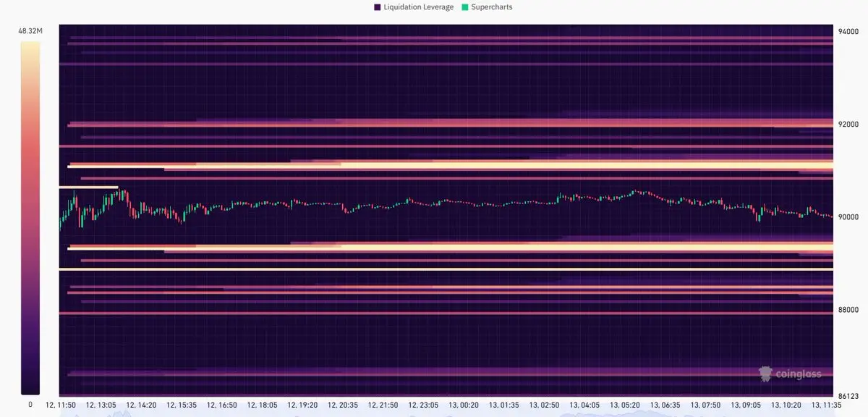Image resolution: width=868 pixels, height=417 pixels.
Task: Click the 13, 06:35 time axis label
Action: coord(665,405)
